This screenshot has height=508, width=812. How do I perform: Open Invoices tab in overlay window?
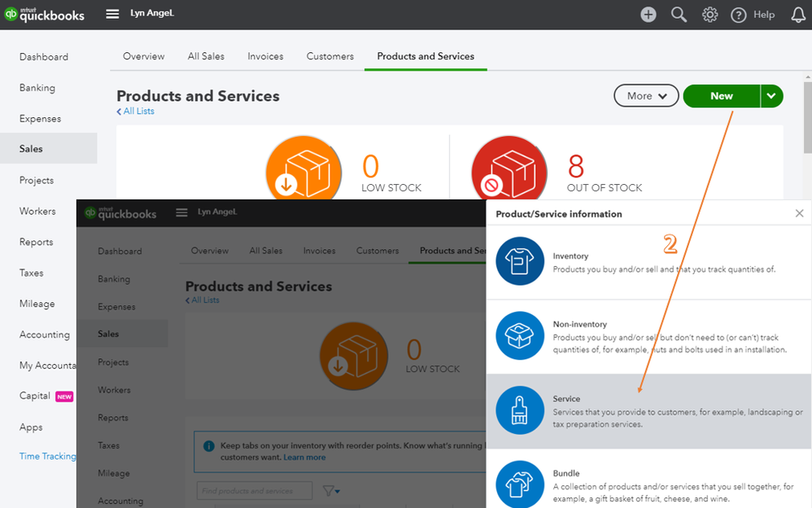(319, 251)
